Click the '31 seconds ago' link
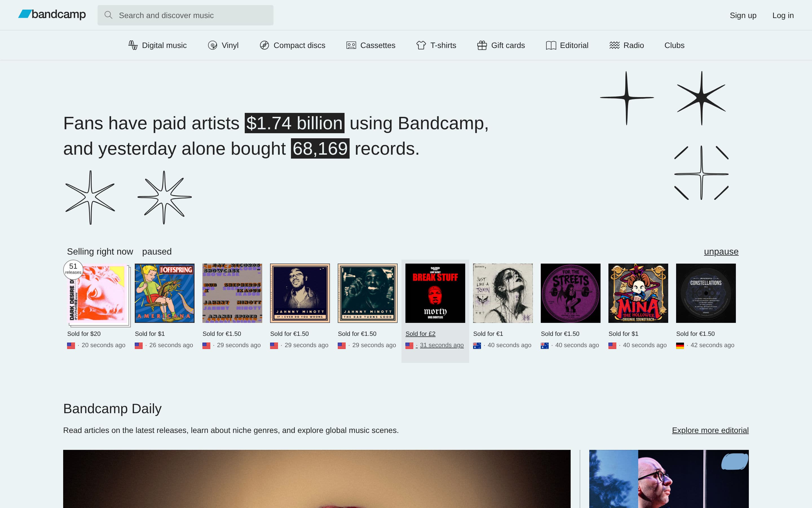The image size is (812, 508). coord(442,345)
